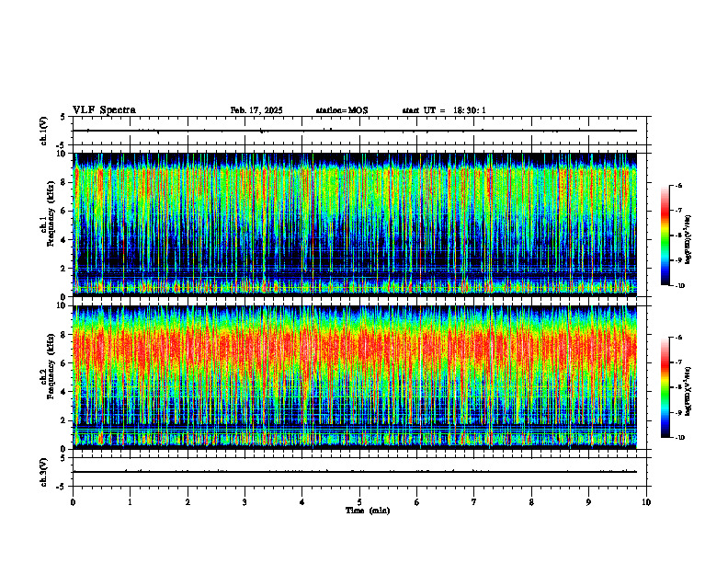The height and width of the screenshot is (563, 728).
Task: Click the ch.2 colorbar log(PSD) label
Action: click(688, 391)
